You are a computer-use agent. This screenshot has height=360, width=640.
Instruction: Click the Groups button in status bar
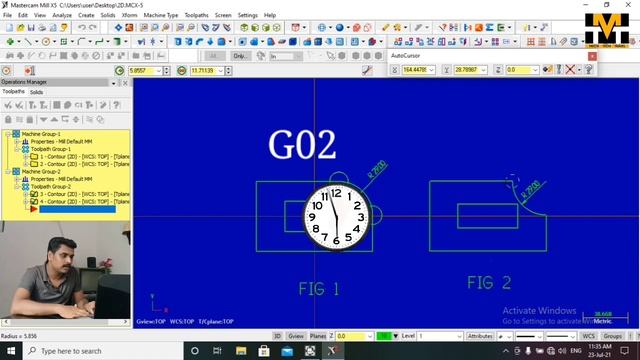click(612, 336)
